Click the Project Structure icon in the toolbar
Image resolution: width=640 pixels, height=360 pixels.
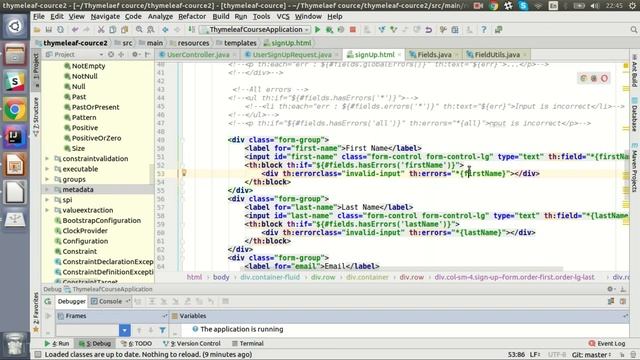[x=455, y=30]
